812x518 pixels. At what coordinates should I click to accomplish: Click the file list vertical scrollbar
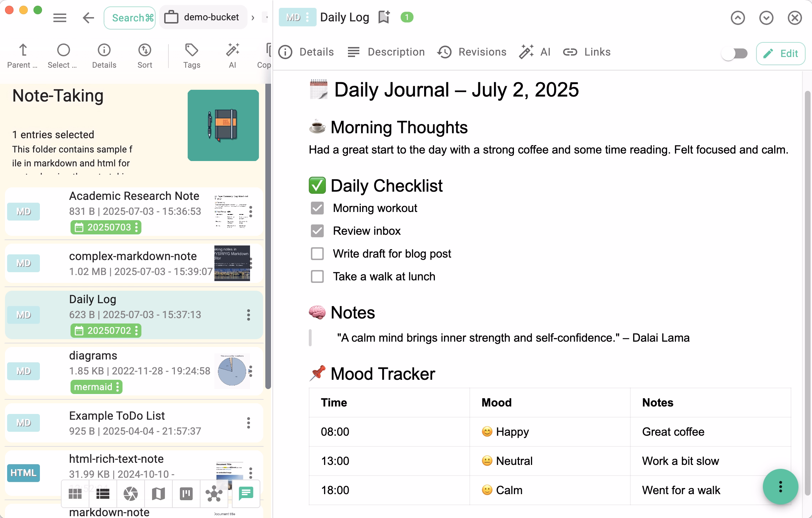tap(268, 235)
